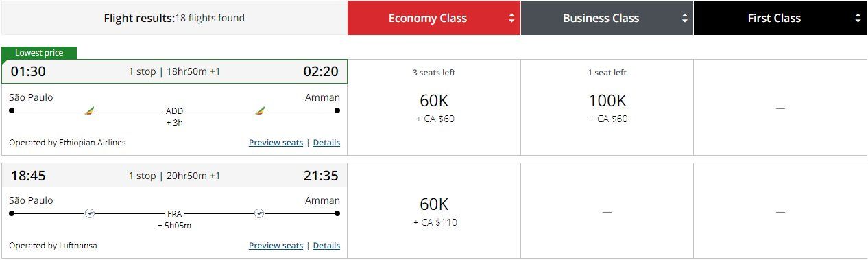Open Preview seats for Ethiopian Airlines flight
The width and height of the screenshot is (868, 260).
[276, 143]
